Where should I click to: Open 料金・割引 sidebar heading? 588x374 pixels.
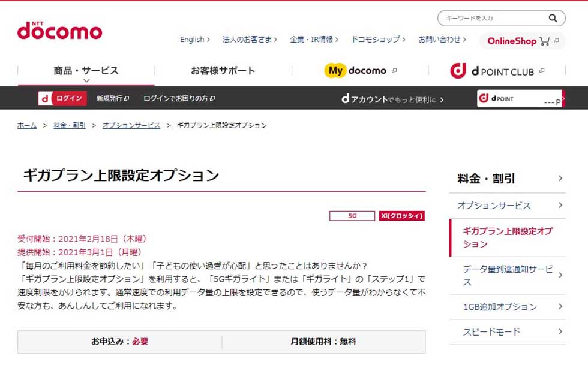(508, 179)
